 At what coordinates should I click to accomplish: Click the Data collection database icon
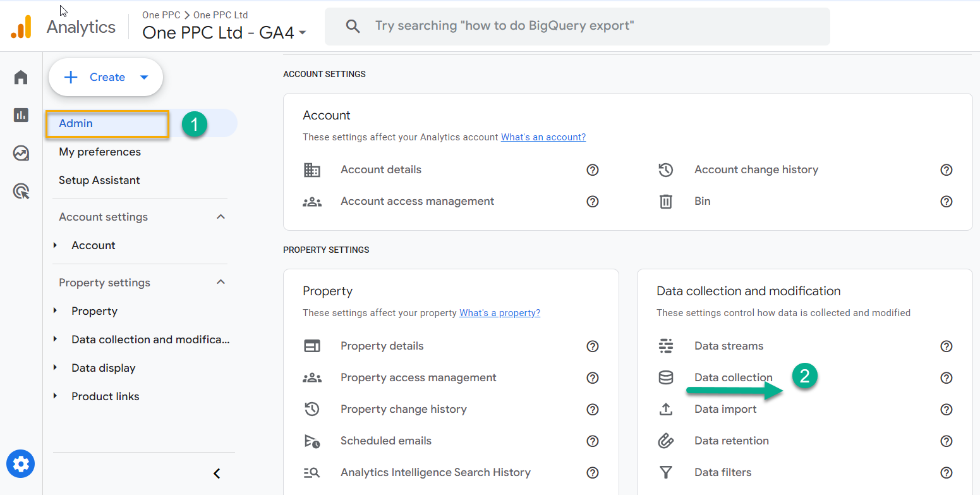(x=665, y=378)
